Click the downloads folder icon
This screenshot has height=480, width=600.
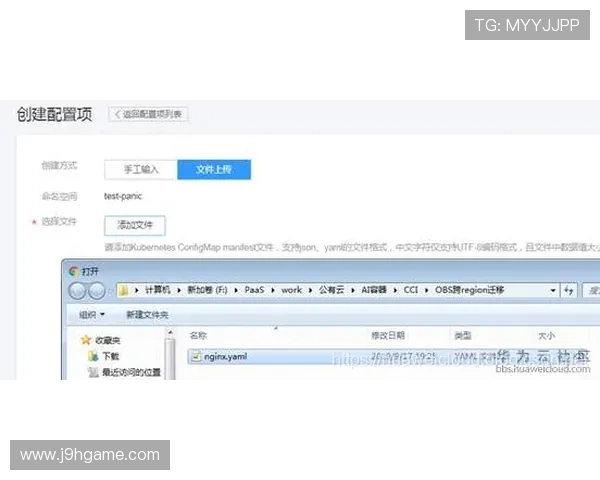tap(93, 356)
